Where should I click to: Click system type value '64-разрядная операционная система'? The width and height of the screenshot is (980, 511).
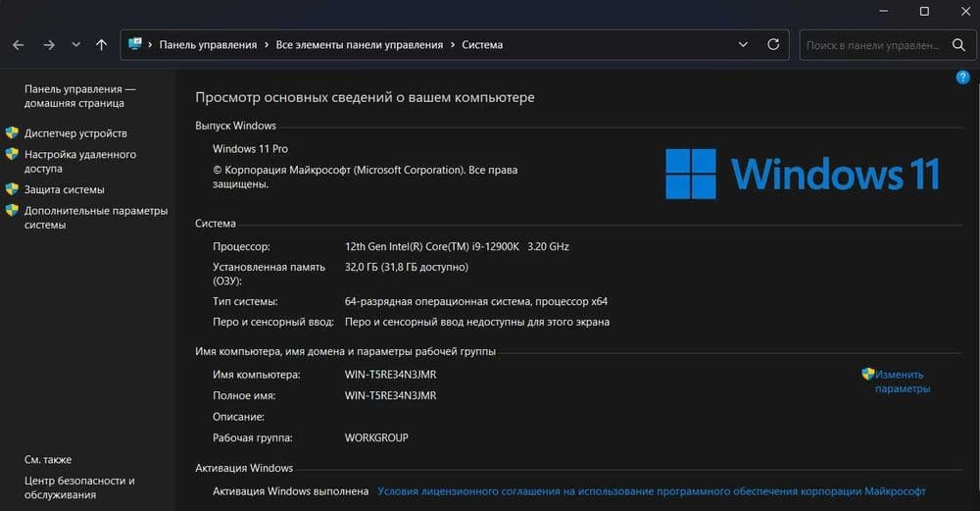point(437,301)
